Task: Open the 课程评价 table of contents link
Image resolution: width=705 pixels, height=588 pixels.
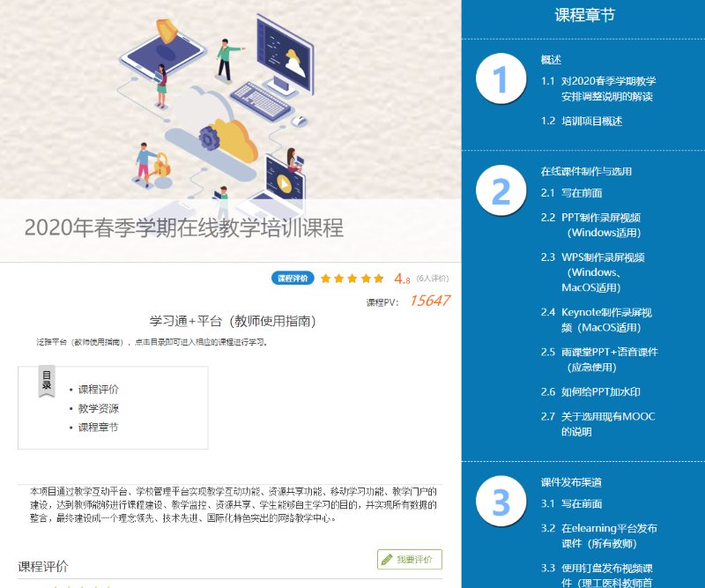Action: (x=98, y=390)
